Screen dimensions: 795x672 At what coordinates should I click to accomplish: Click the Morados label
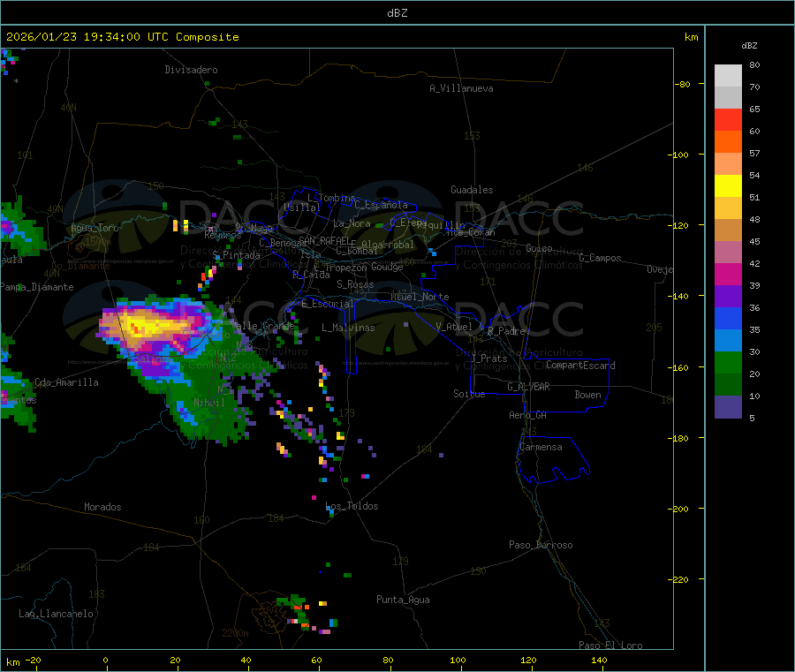coord(102,507)
